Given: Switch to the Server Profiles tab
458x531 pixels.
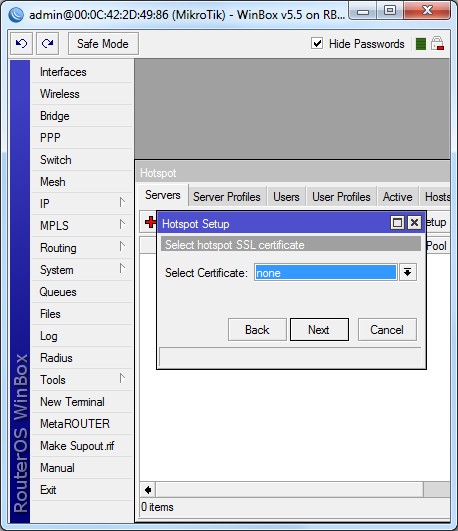Looking at the screenshot, I should click(227, 196).
